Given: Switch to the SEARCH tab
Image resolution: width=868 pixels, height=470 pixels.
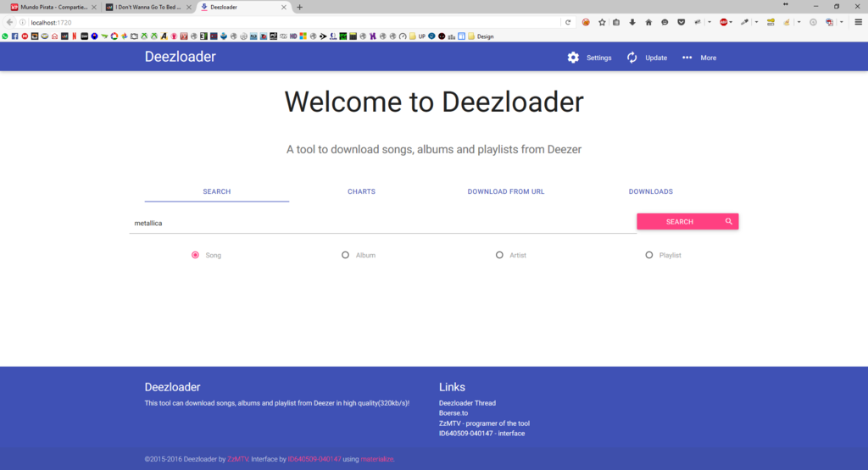Looking at the screenshot, I should 216,191.
